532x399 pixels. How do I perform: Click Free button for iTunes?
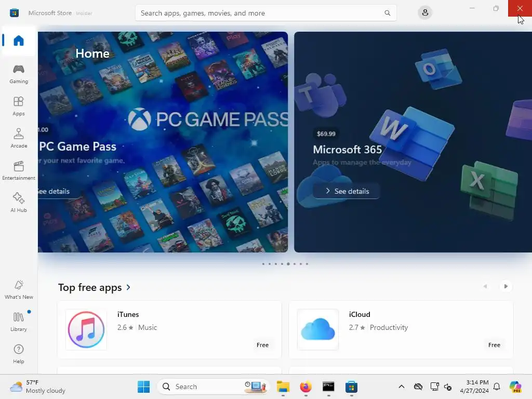click(x=262, y=345)
